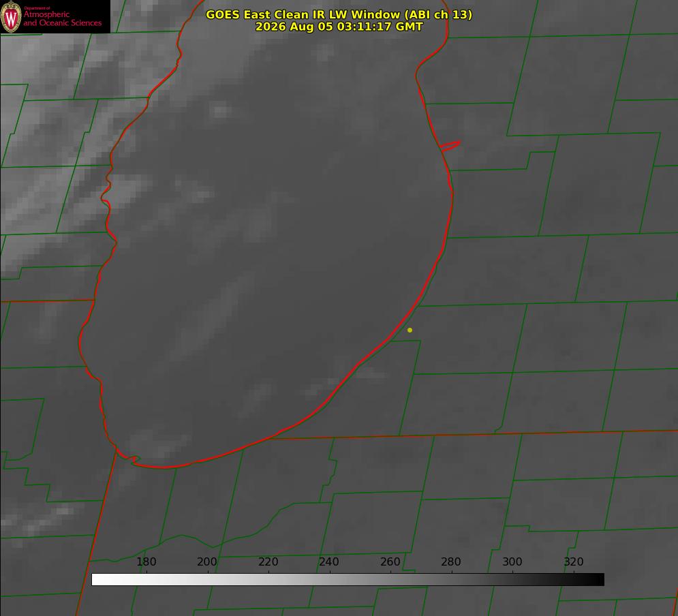The height and width of the screenshot is (616, 678).
Task: Click the 2026 Aug 05 timestamp line
Action: 339,27
